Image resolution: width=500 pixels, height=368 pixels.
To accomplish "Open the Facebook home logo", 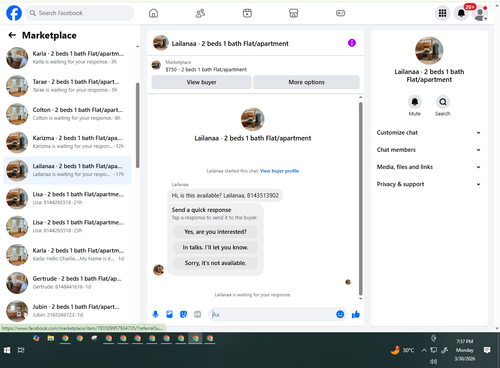I will [x=14, y=13].
